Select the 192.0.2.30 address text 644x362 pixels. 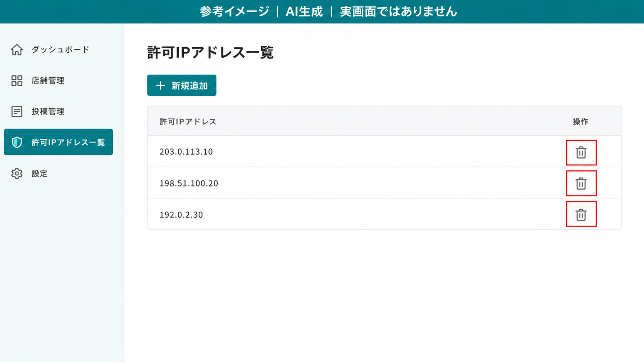tap(181, 215)
